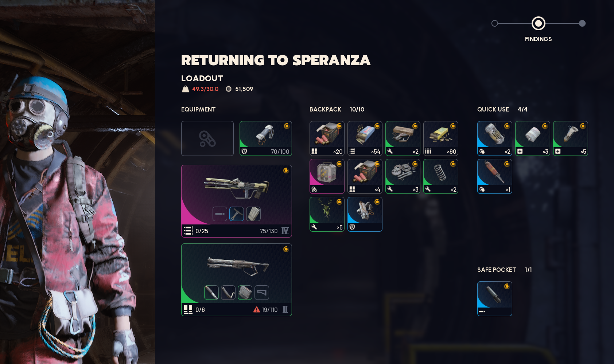Select the plant item stack x5
The width and height of the screenshot is (614, 364).
pos(327,214)
